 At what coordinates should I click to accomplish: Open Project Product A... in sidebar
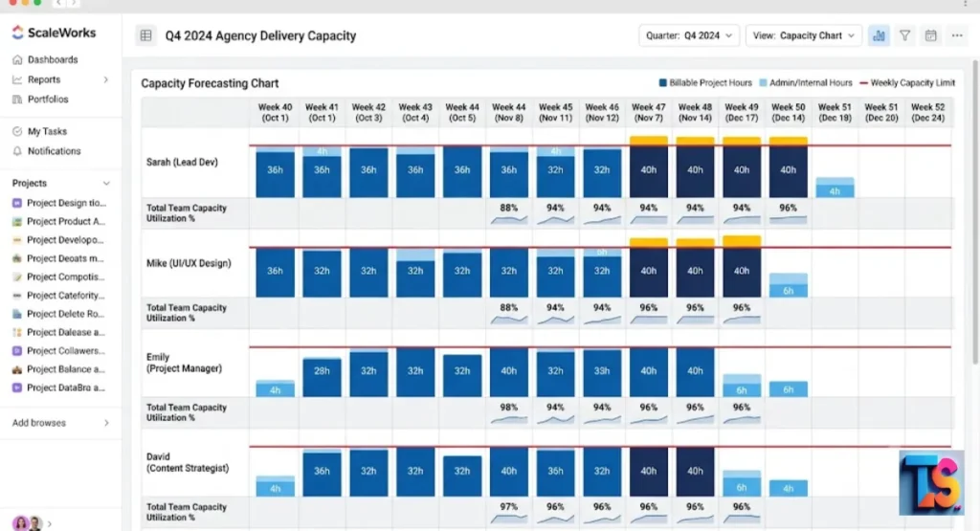tap(66, 221)
